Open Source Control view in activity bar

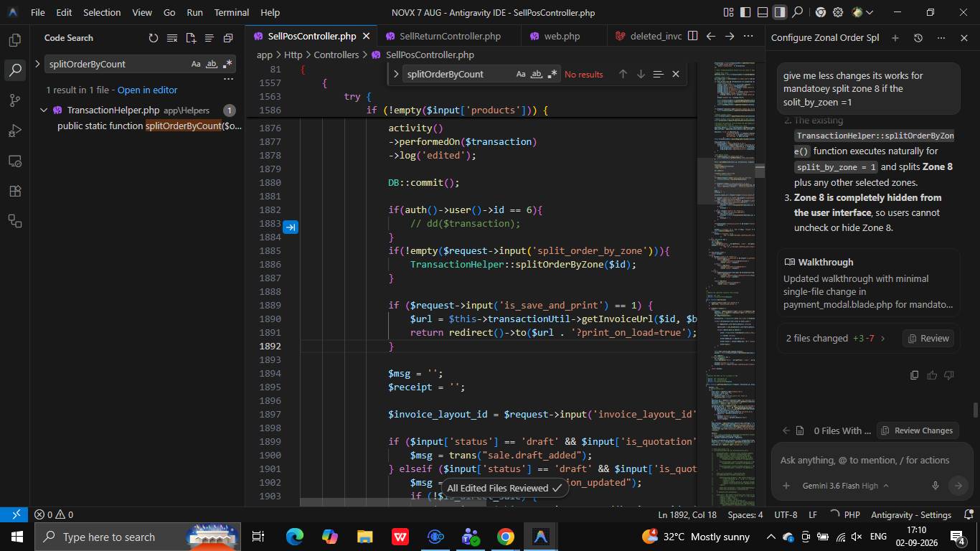point(15,100)
